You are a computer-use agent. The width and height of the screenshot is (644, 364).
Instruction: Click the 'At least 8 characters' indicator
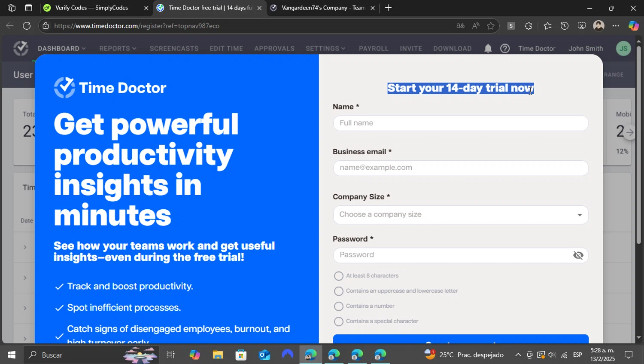(339, 276)
